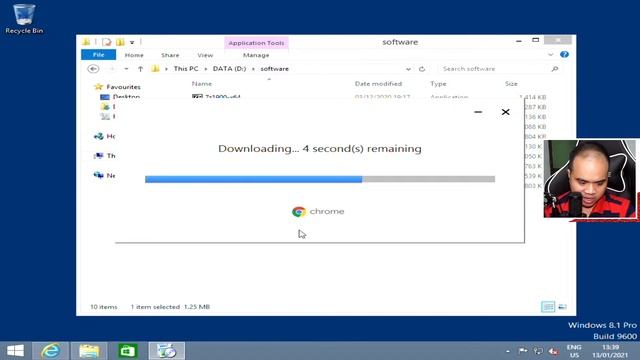Click the Chrome logo in installer

pyautogui.click(x=299, y=211)
